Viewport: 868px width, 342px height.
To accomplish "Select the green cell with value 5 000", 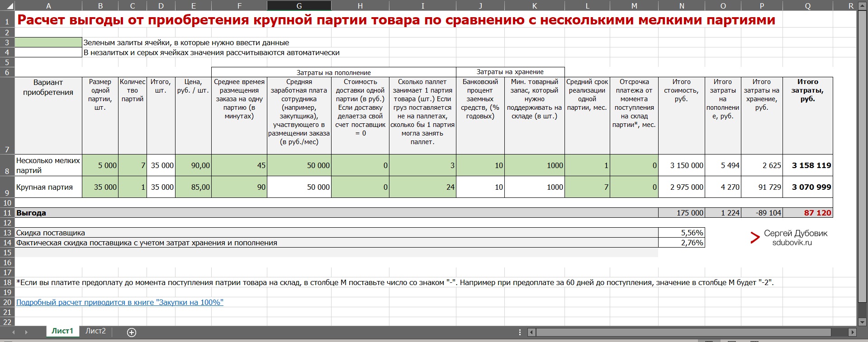I will (x=100, y=165).
